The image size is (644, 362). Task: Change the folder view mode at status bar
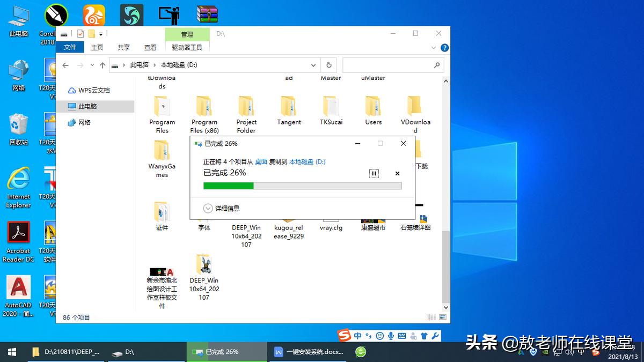click(x=432, y=317)
